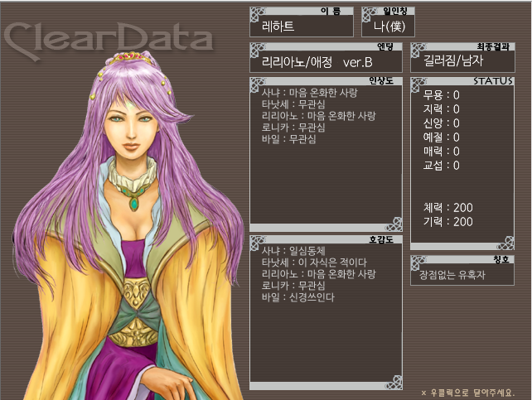532x400 pixels.
Task: Click the impression row 사냐 : 마음 온화한 사랑
Action: (x=309, y=93)
